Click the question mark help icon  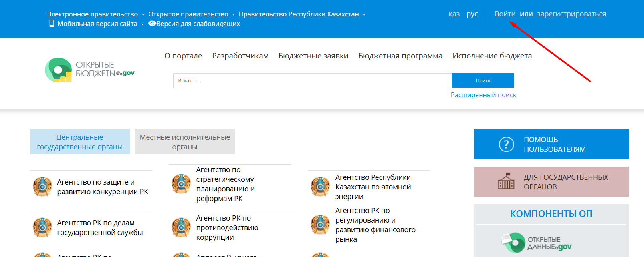[x=506, y=144]
